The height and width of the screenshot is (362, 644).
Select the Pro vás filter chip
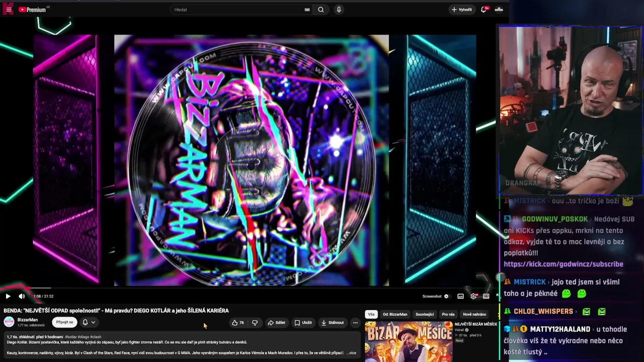pos(448,314)
